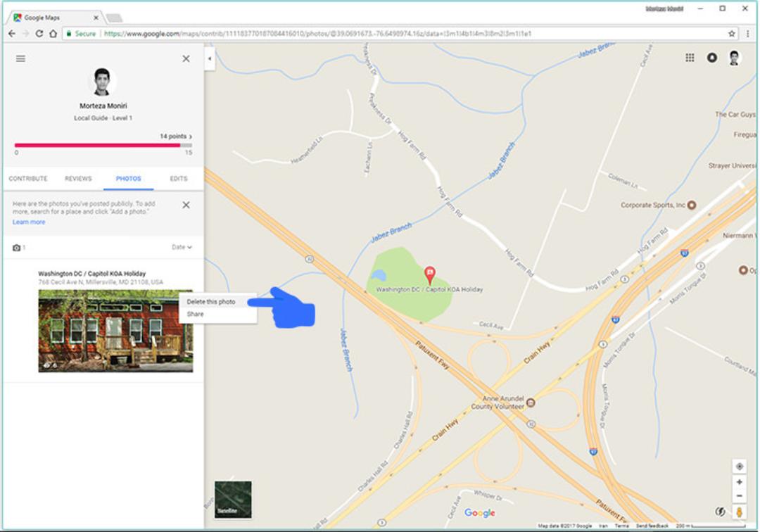Screen dimensions: 760x532
Task: Close the Google Maps tab
Action: 96,18
